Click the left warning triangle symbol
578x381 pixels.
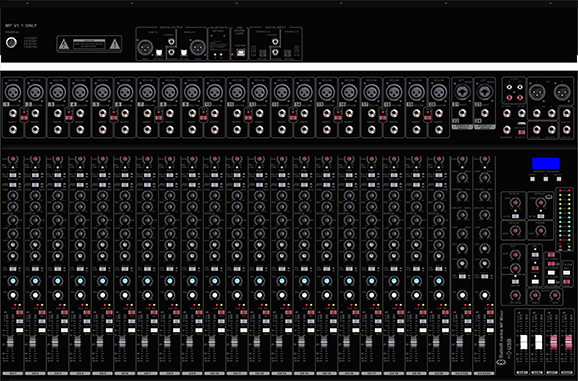coord(64,45)
